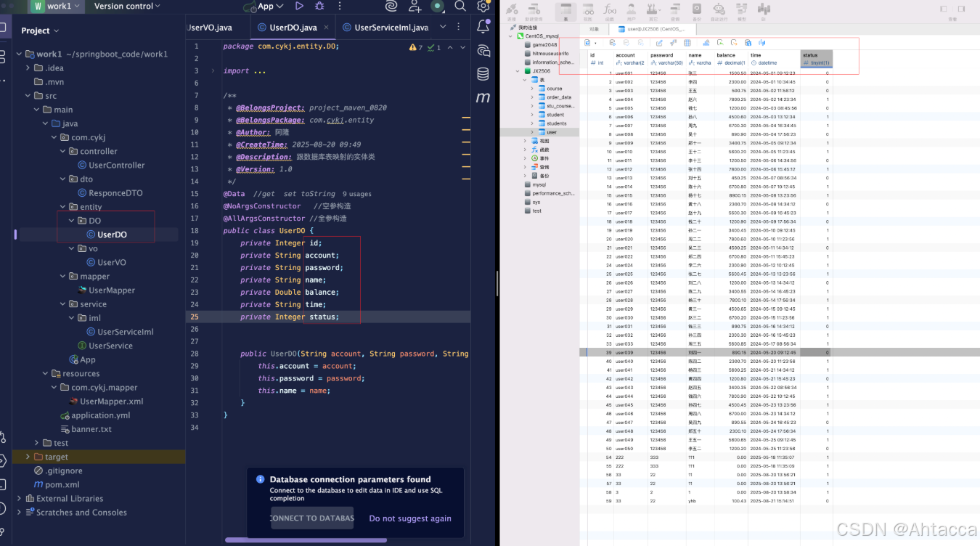Click the Navicat Function f(x) toolbar icon
The height and width of the screenshot is (546, 980).
tap(610, 12)
